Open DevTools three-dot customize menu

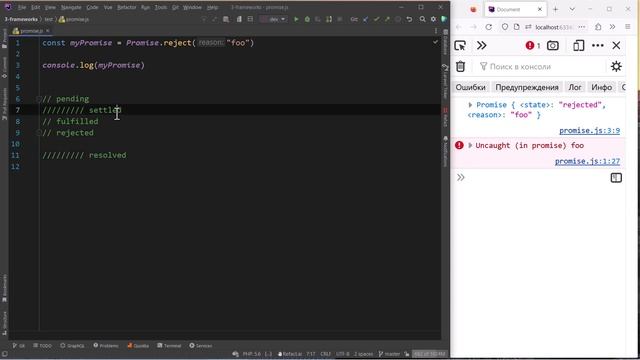point(598,45)
